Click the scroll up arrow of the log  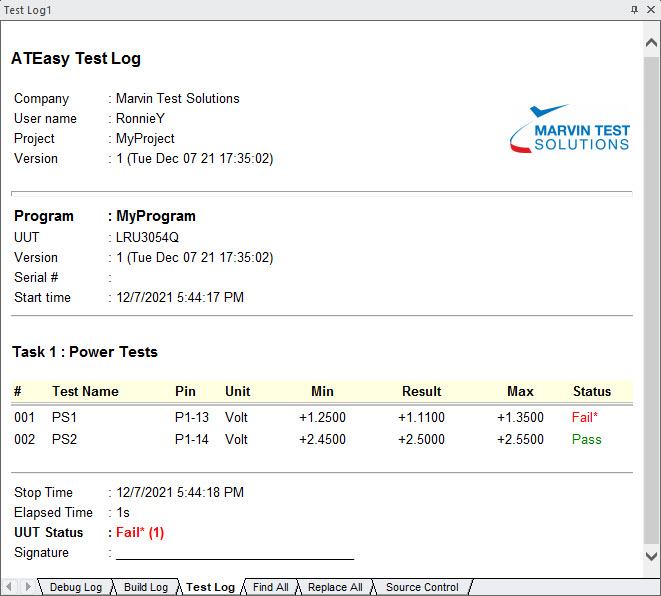click(x=651, y=43)
